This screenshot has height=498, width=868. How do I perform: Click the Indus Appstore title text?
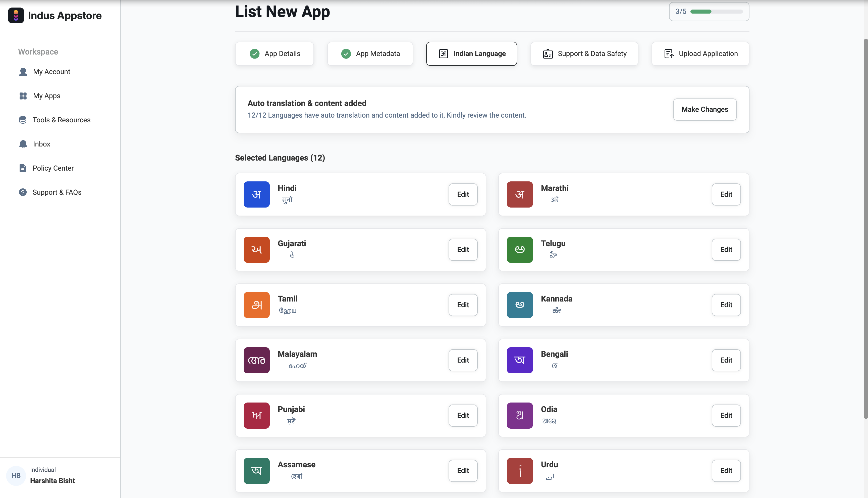point(65,15)
